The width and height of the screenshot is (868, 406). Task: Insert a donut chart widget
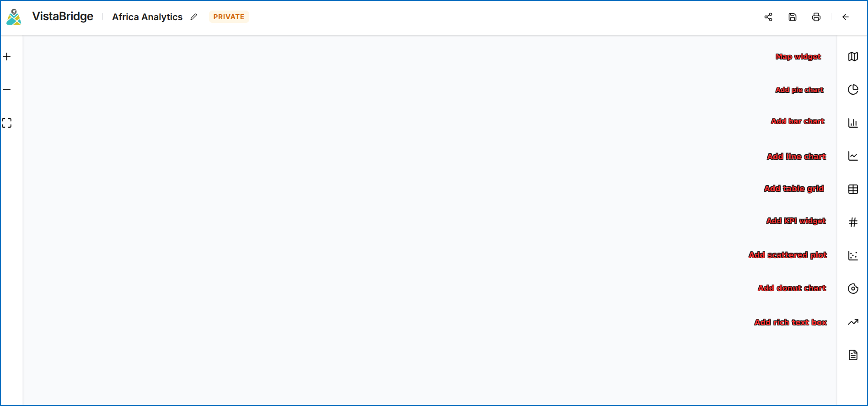click(x=853, y=289)
